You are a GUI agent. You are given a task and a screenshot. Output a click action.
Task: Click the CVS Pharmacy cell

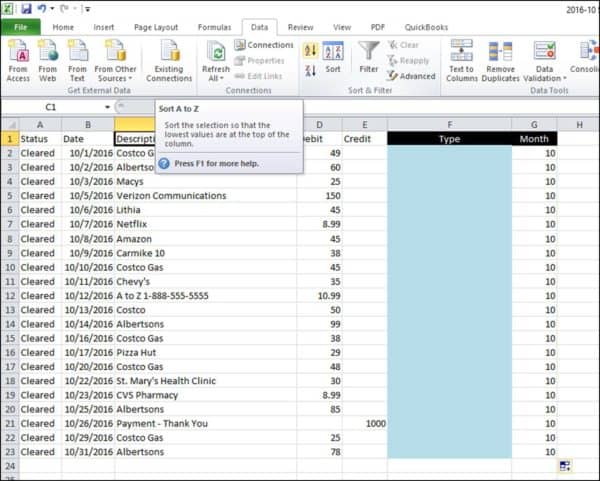[205, 395]
